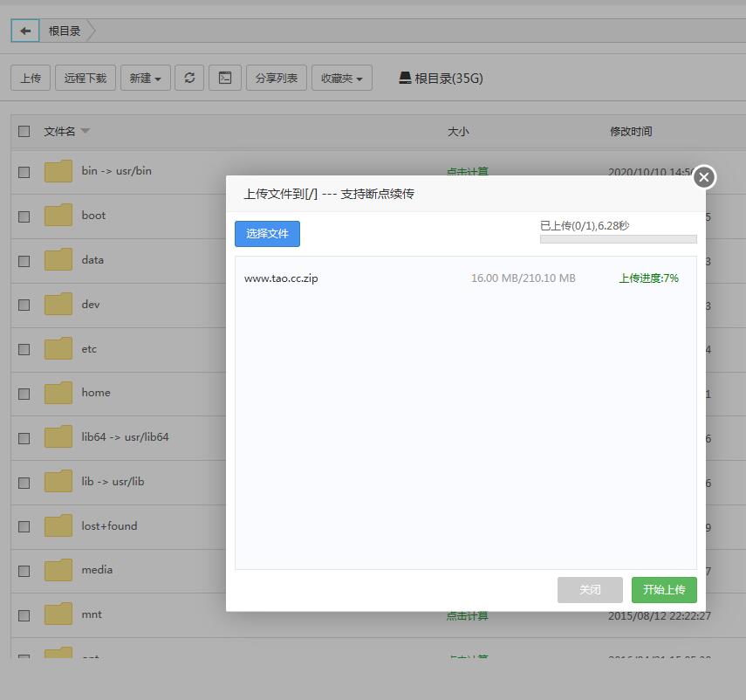Click the green 开始上传 button

coord(664,590)
